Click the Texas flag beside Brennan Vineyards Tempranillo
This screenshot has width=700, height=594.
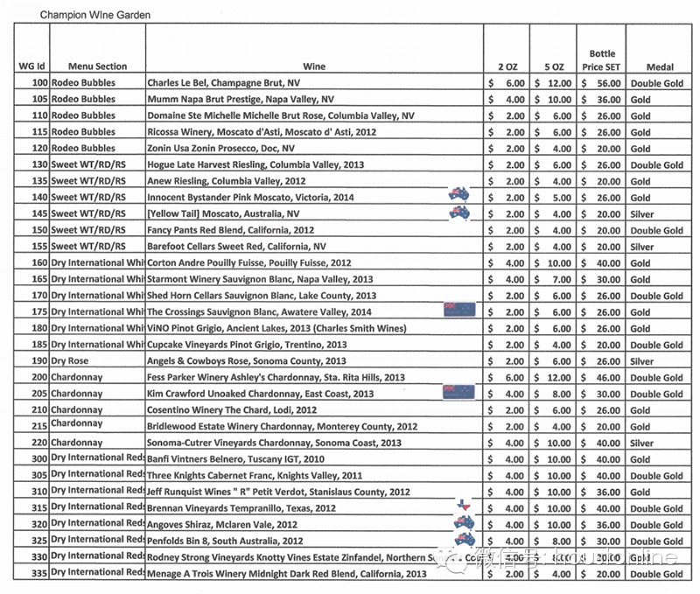pos(465,505)
